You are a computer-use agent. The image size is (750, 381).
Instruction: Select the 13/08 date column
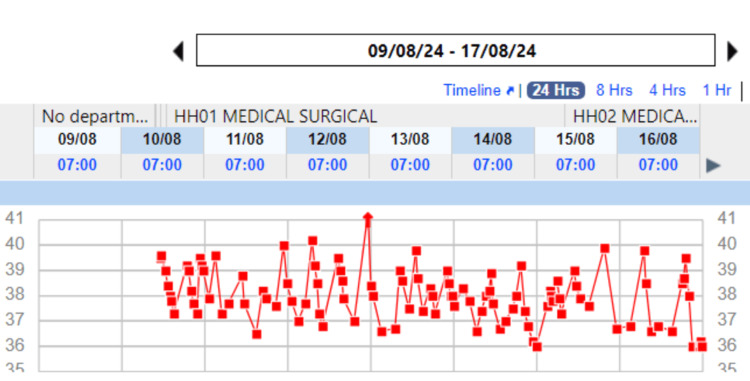coord(410,140)
